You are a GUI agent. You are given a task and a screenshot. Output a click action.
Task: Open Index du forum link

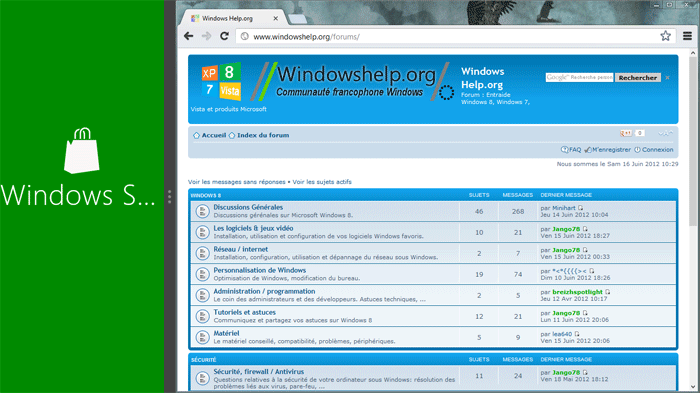(263, 135)
